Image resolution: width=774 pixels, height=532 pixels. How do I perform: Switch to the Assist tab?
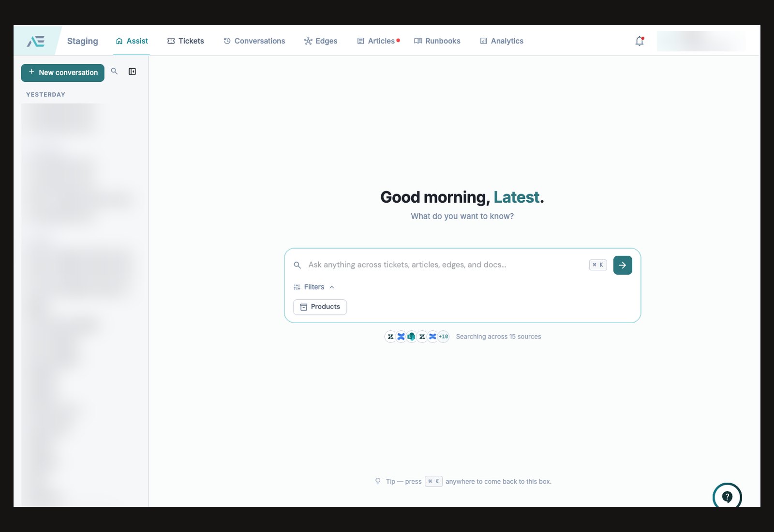click(x=132, y=41)
